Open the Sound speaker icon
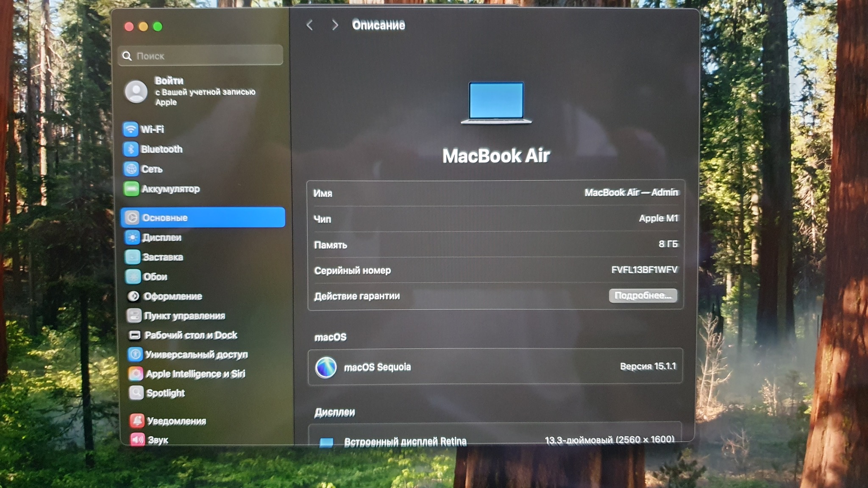The image size is (868, 488). click(137, 440)
